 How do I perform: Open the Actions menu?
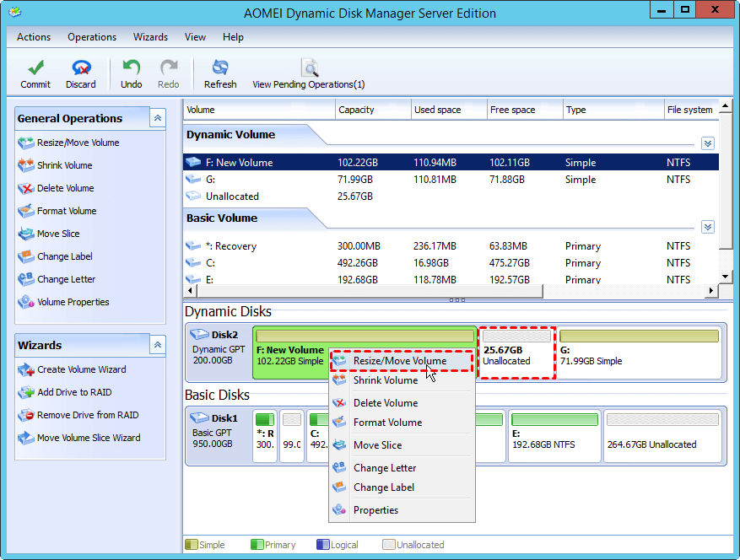click(x=34, y=37)
